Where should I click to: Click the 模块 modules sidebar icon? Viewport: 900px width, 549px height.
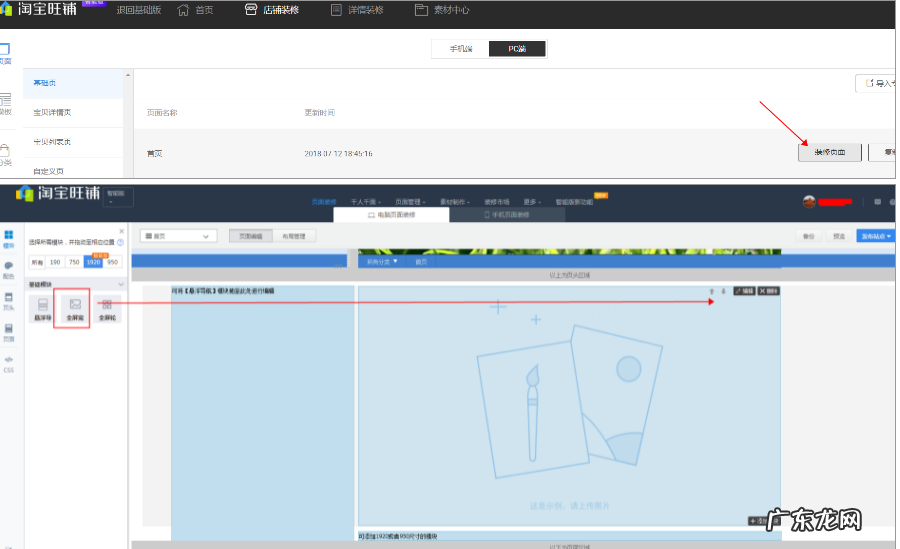9,238
